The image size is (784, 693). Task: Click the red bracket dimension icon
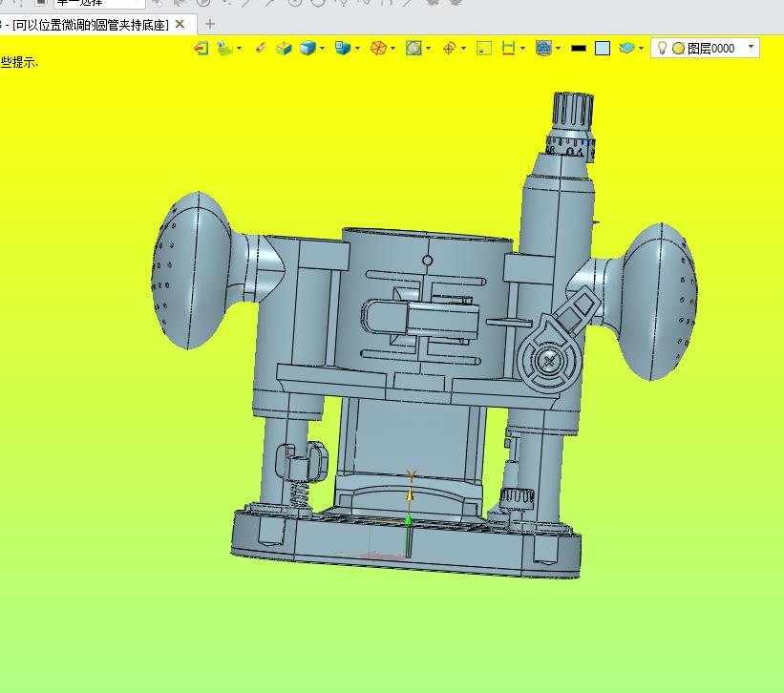coord(508,48)
